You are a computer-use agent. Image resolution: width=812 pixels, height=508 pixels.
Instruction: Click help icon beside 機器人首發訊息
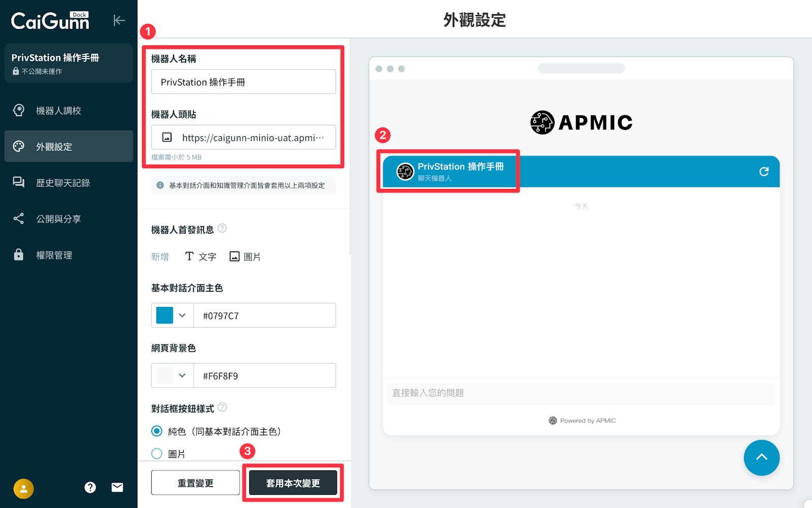(222, 229)
